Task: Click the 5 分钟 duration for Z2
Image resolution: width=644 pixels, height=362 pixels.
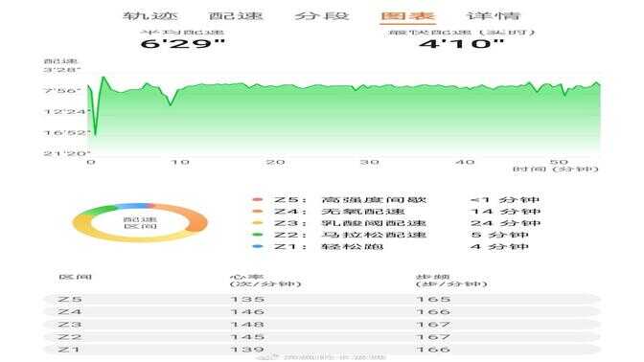Action: (499, 235)
